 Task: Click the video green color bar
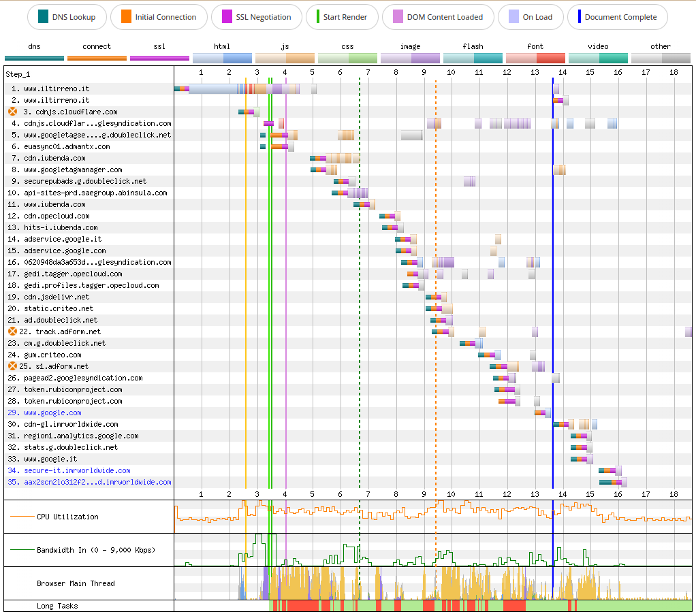click(x=598, y=58)
